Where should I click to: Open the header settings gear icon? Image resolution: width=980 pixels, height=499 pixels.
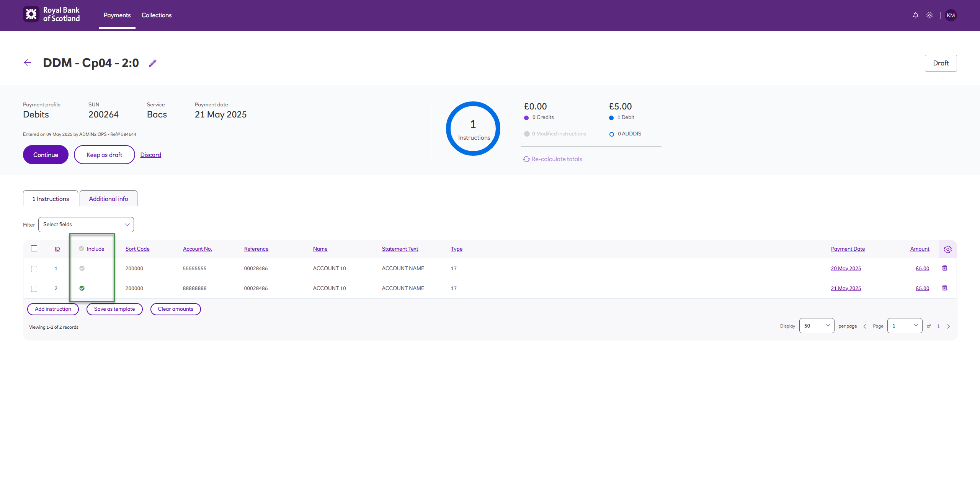929,15
